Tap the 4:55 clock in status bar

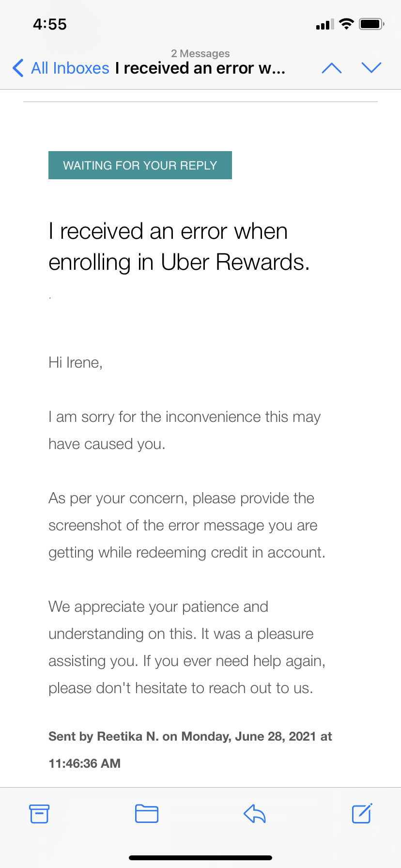coord(50,24)
